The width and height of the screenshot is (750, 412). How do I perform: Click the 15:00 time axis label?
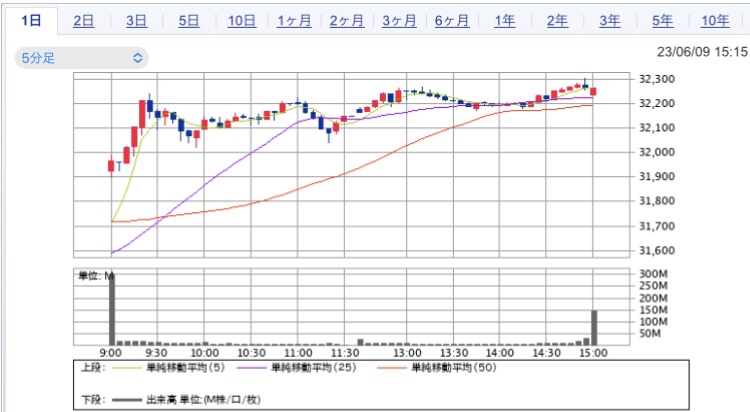593,353
